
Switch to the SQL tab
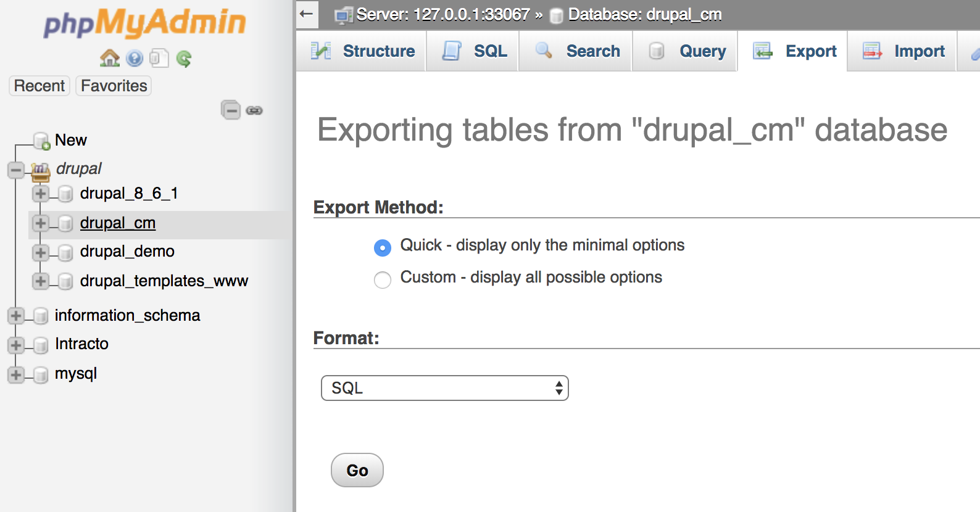click(x=473, y=51)
